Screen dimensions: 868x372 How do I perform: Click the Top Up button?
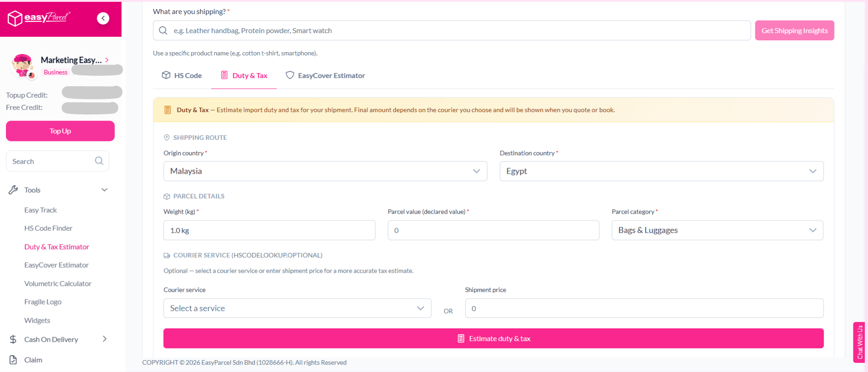click(60, 131)
